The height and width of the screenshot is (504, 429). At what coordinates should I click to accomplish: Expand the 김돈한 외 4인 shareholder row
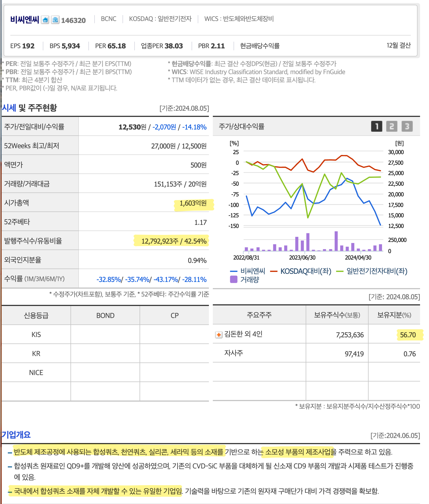(219, 335)
